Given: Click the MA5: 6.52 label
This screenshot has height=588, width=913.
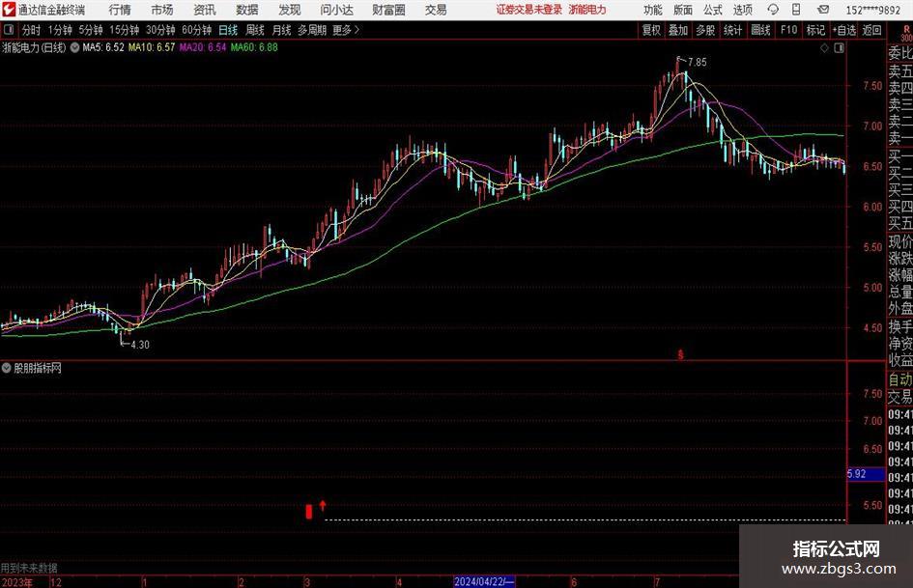Looking at the screenshot, I should [103, 47].
